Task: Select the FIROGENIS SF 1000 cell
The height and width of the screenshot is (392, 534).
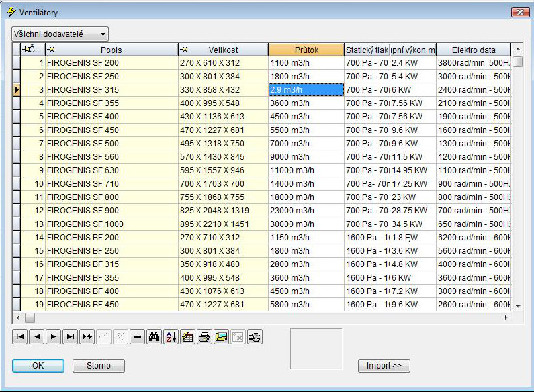Action: (x=112, y=224)
